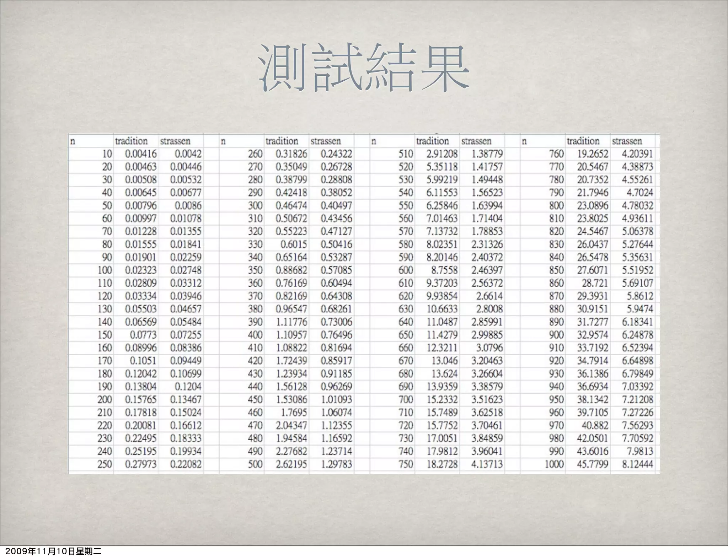Select the value 2.62195
This screenshot has width=728, height=560.
[x=291, y=464]
